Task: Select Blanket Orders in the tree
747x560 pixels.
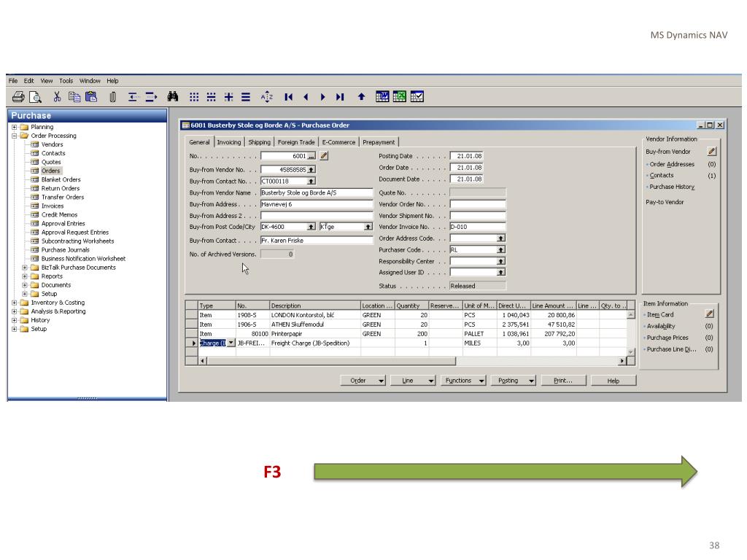Action: pyautogui.click(x=61, y=179)
